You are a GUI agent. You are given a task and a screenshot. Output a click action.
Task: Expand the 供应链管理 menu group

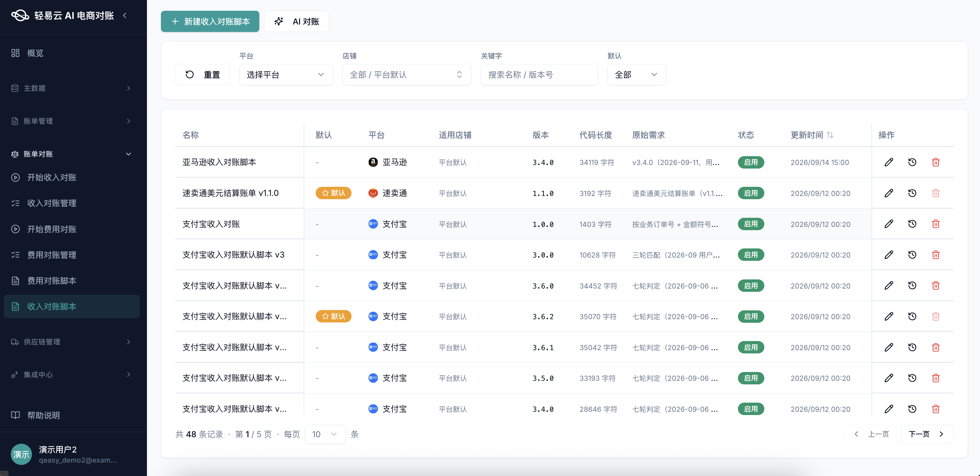(72, 342)
